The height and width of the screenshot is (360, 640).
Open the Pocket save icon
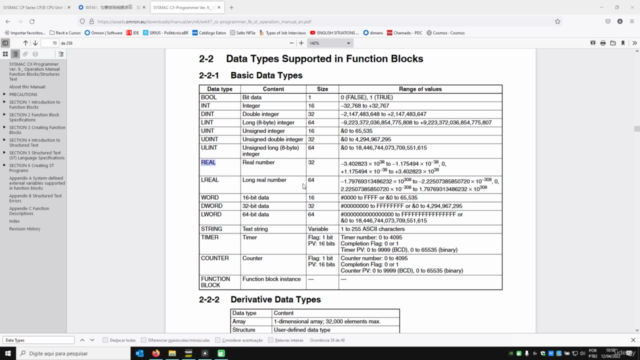(x=608, y=21)
